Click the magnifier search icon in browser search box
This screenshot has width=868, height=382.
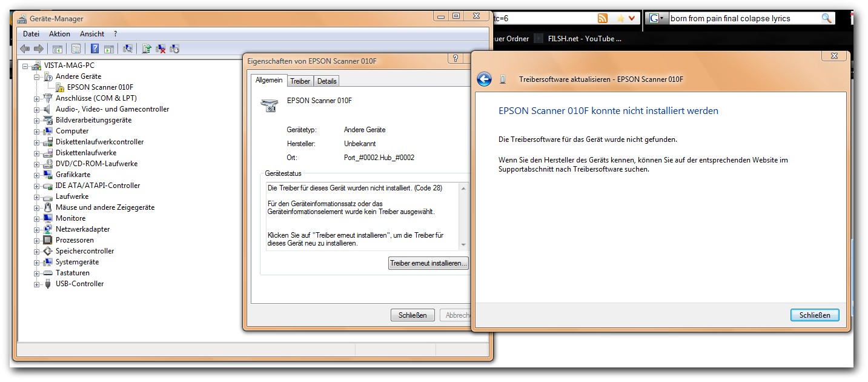(x=826, y=18)
